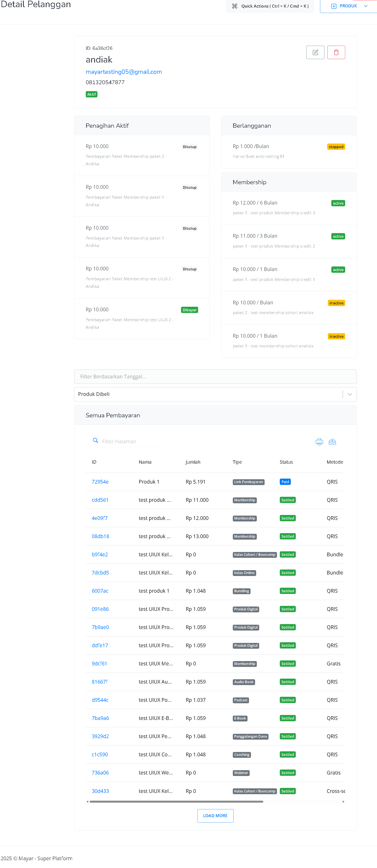This screenshot has height=868, width=377.
Task: Click the PRODUK plus icon
Action: tap(334, 6)
